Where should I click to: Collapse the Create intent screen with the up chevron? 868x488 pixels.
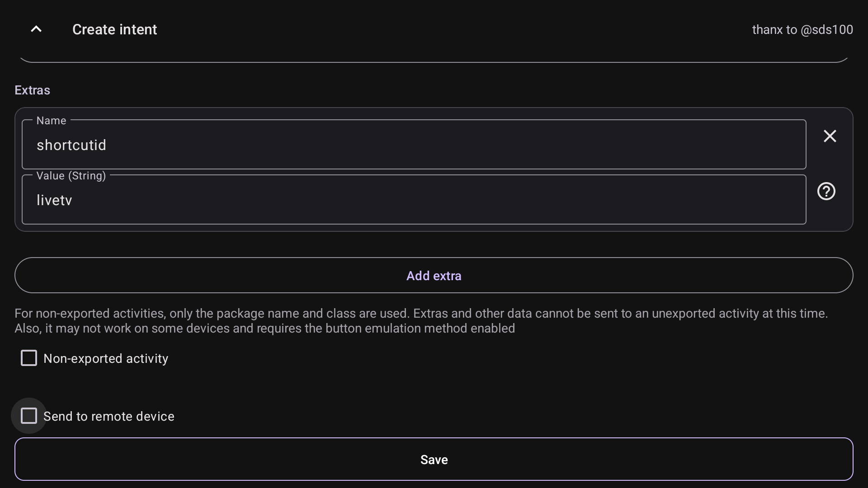coord(36,29)
